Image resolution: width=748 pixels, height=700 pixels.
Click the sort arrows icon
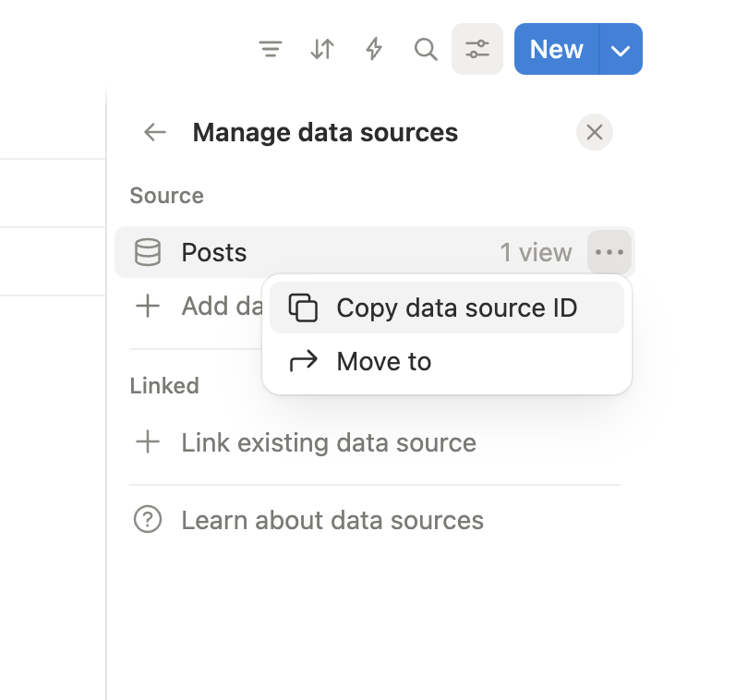point(322,49)
